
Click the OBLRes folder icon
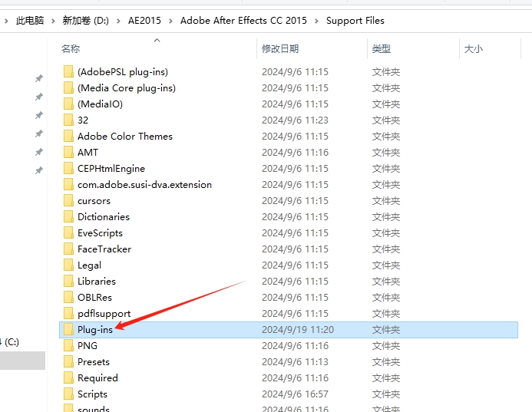tap(68, 298)
